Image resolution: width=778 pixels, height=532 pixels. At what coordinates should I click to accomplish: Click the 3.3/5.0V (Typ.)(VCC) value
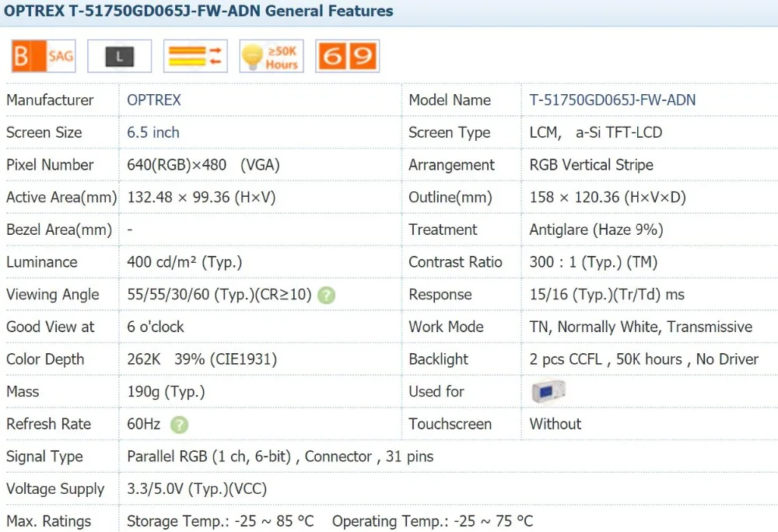point(197,489)
